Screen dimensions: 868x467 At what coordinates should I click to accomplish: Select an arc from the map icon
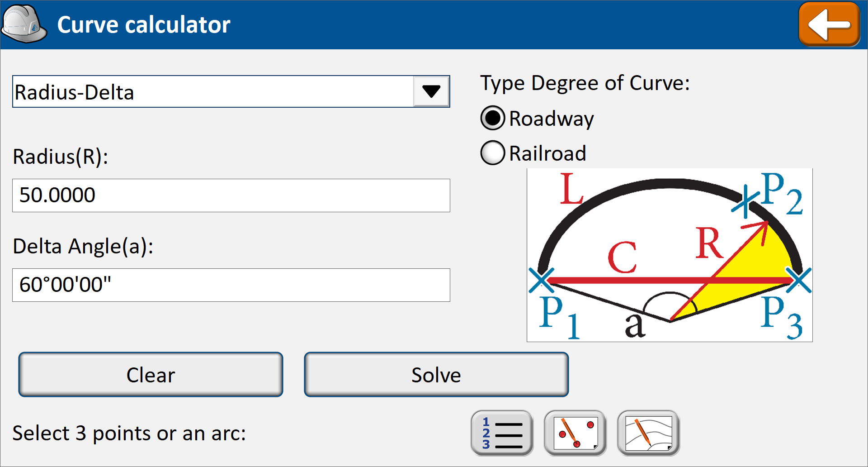pos(648,433)
